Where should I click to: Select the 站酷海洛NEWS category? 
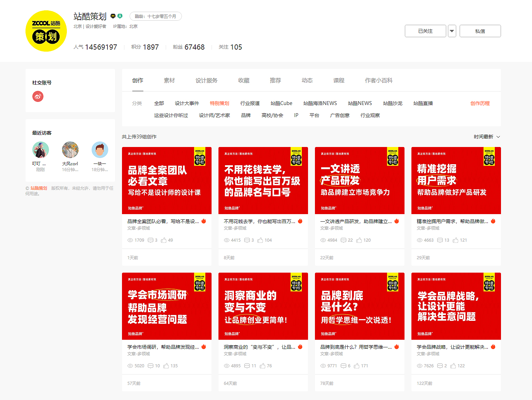[320, 103]
